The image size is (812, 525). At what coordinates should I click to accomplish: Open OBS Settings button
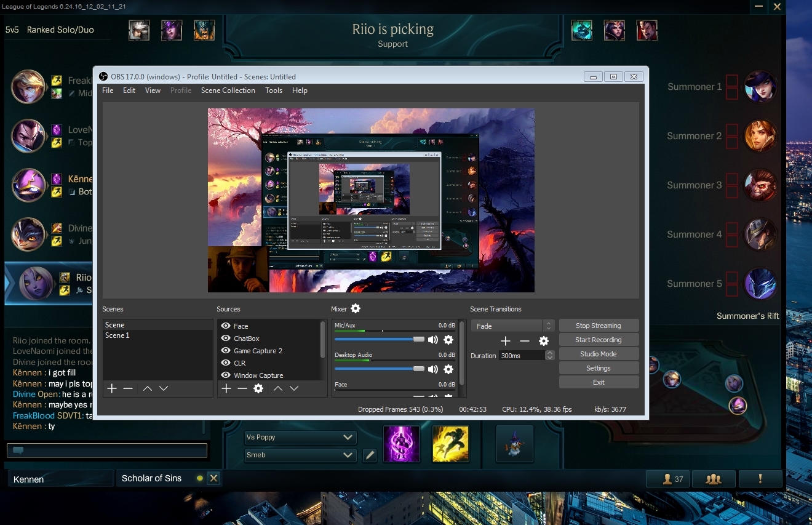[x=599, y=368]
